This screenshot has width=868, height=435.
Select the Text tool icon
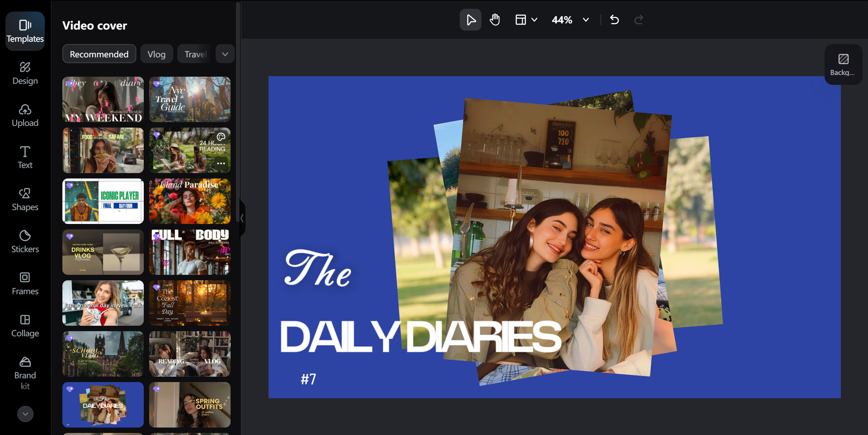point(25,156)
